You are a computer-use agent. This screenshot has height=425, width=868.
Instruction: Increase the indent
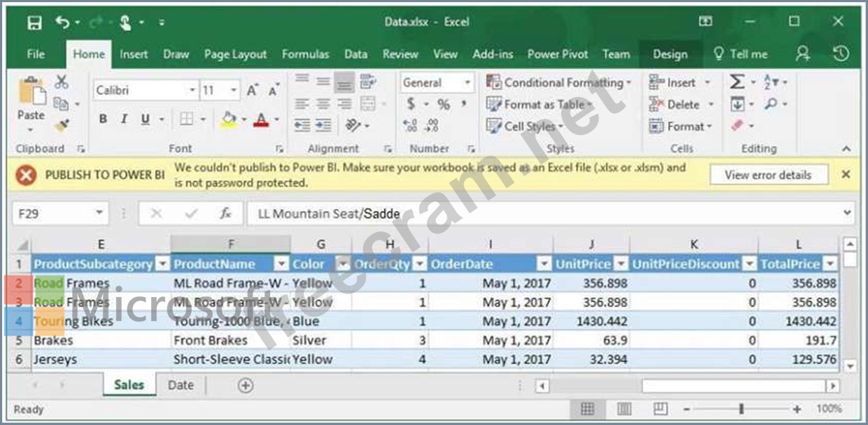click(323, 125)
